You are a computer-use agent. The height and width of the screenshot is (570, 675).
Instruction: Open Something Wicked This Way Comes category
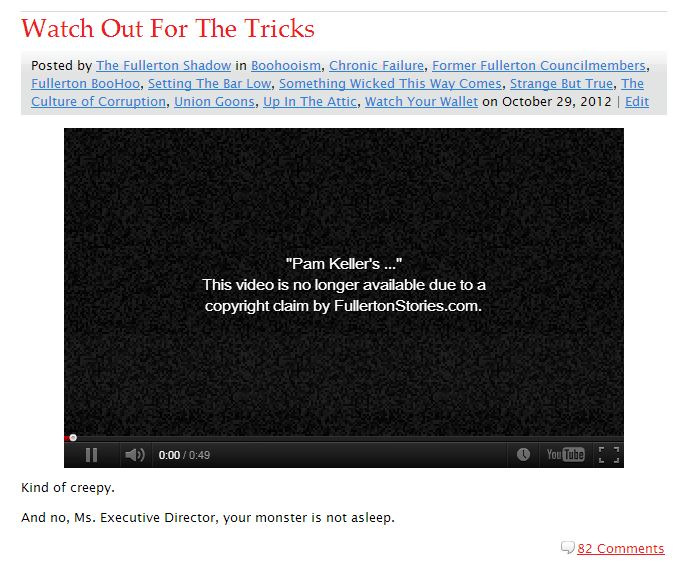click(390, 84)
